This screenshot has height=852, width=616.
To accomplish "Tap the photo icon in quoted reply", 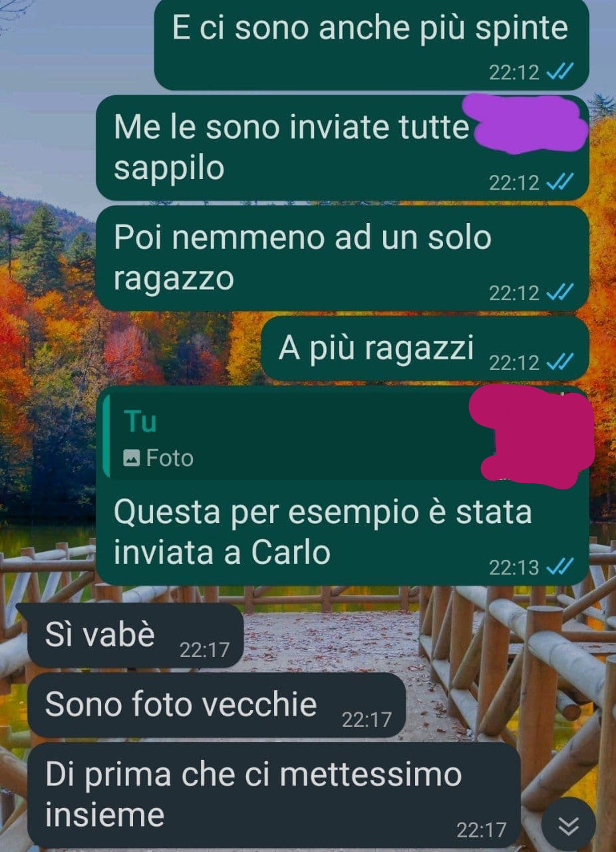I will (x=132, y=458).
